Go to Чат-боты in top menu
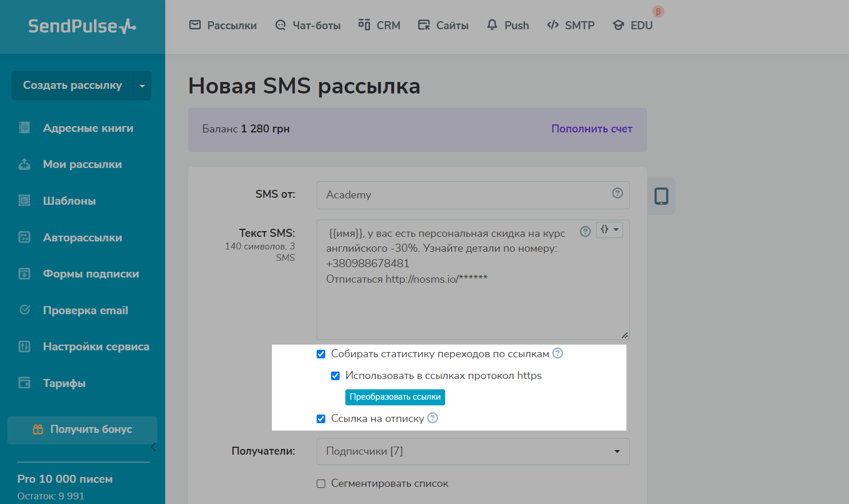 pos(308,25)
